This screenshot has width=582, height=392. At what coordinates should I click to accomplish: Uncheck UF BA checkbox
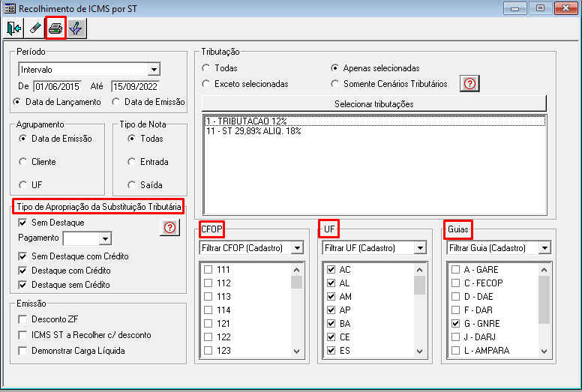click(x=331, y=323)
